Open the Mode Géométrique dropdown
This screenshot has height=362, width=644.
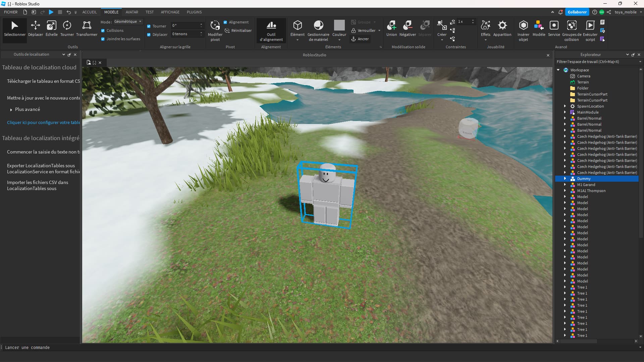point(128,21)
